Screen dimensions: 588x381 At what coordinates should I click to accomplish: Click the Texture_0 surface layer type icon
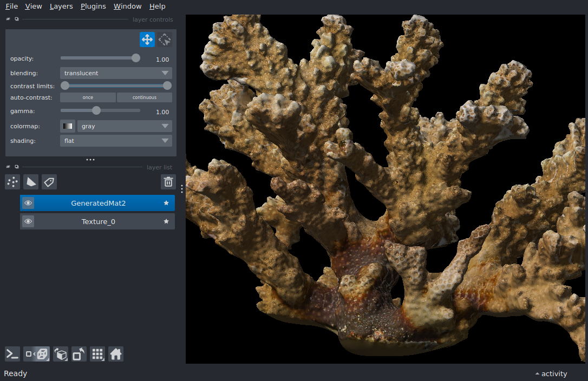[166, 221]
